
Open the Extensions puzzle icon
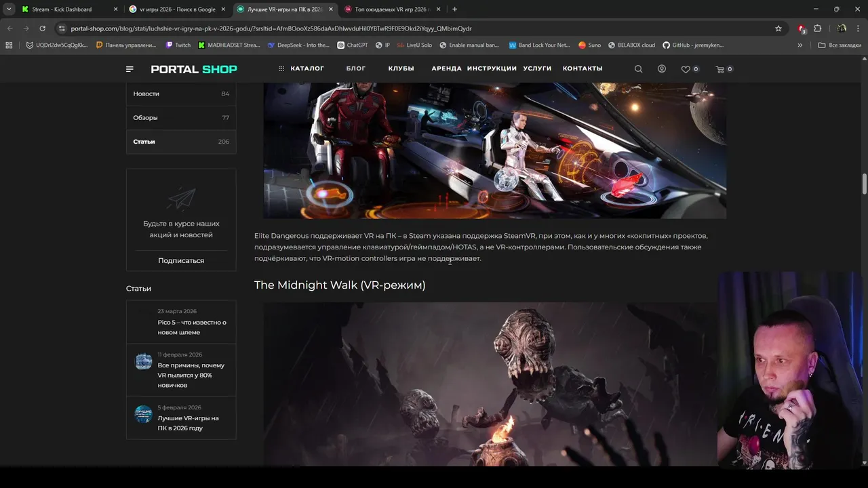pos(817,28)
